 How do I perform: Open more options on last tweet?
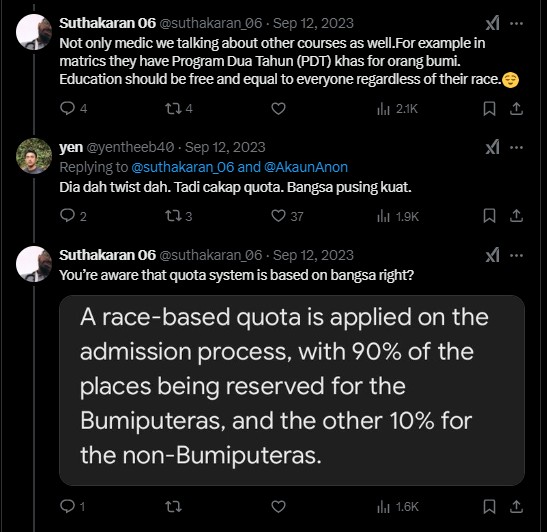point(516,255)
